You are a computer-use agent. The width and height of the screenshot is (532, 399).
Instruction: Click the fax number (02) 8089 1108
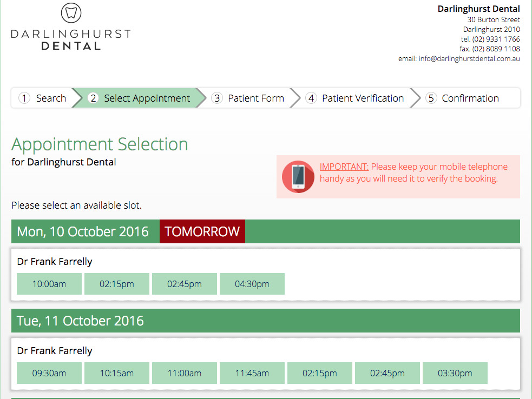point(496,49)
